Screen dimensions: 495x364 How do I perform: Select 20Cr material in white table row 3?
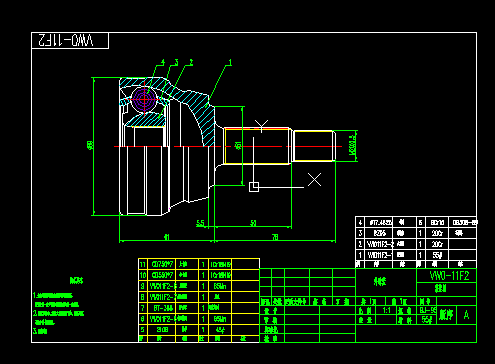click(x=437, y=233)
